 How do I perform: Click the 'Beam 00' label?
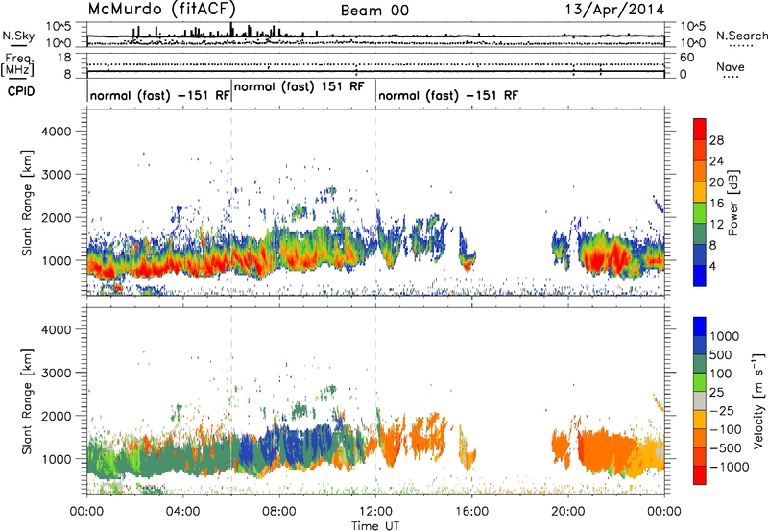tap(374, 11)
